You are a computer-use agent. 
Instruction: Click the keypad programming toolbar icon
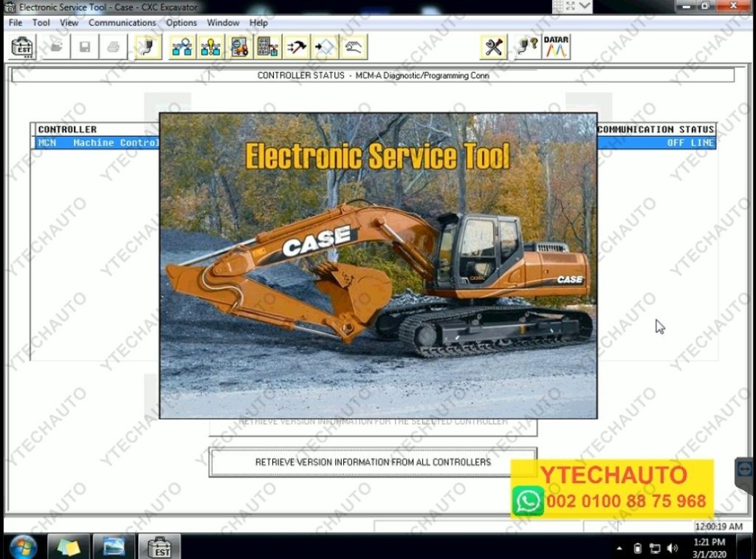pyautogui.click(x=267, y=47)
